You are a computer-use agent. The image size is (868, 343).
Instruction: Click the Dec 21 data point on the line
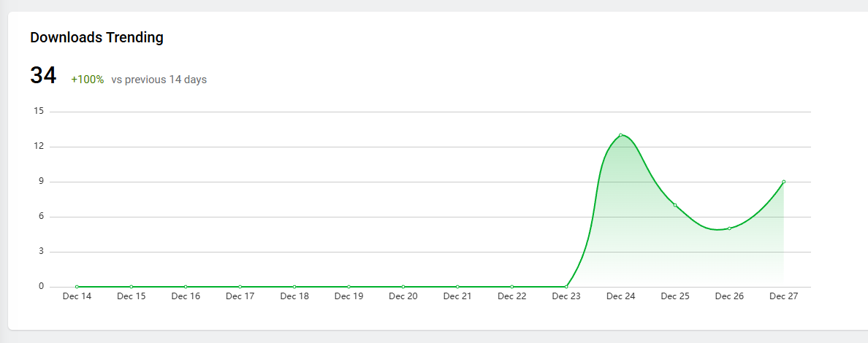(457, 287)
